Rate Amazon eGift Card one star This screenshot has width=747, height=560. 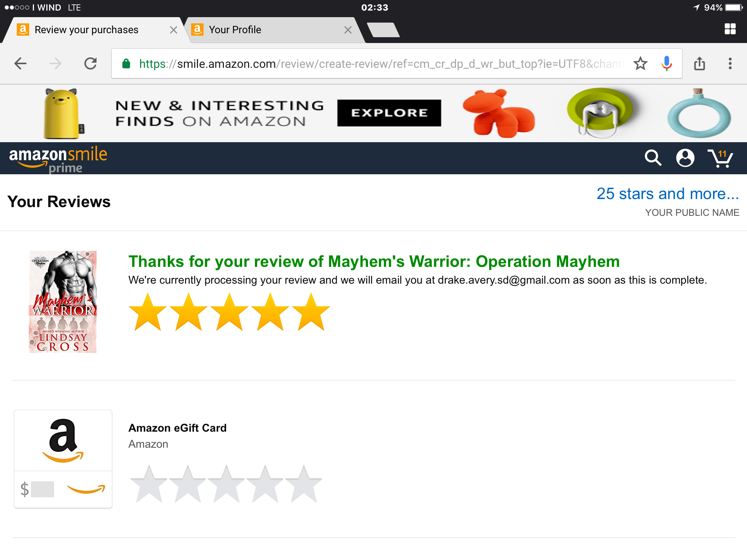(149, 484)
